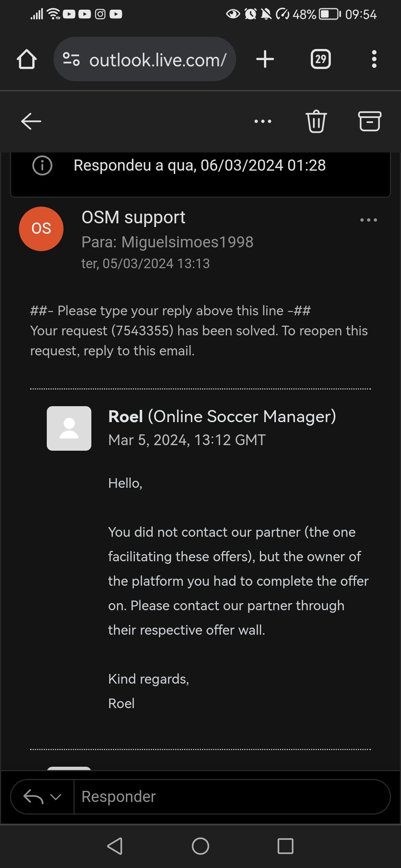Screen dimensions: 401x868
Task: Delete this email with trash icon
Action: tap(316, 121)
